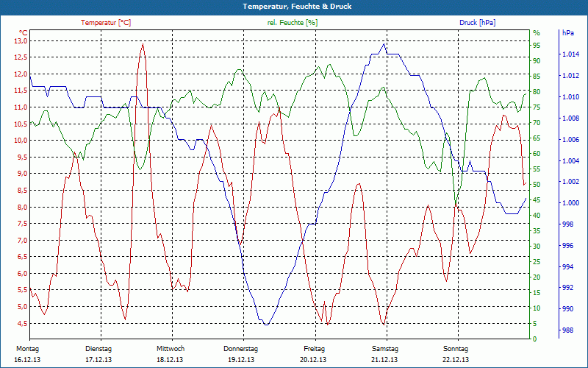Click the chart title 'Temperatur, Feuchte & Druck'
588x368 pixels.
[297, 7]
